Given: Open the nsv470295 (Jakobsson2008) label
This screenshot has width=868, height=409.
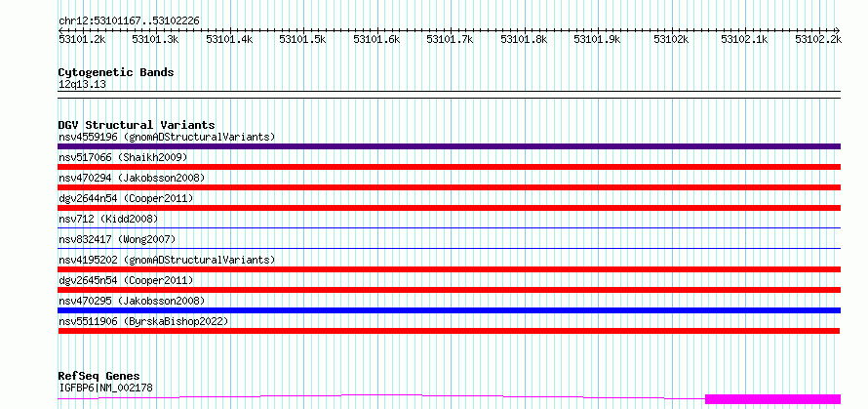Looking at the screenshot, I should click(132, 301).
